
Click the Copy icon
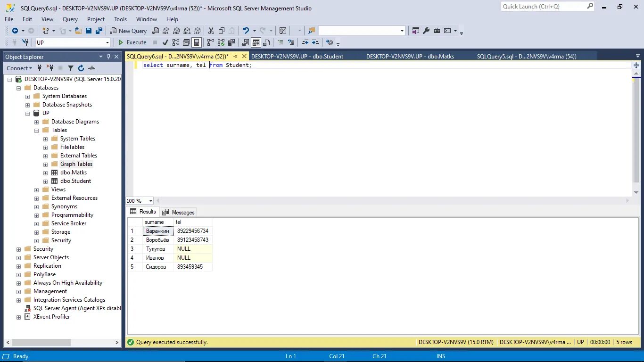222,31
